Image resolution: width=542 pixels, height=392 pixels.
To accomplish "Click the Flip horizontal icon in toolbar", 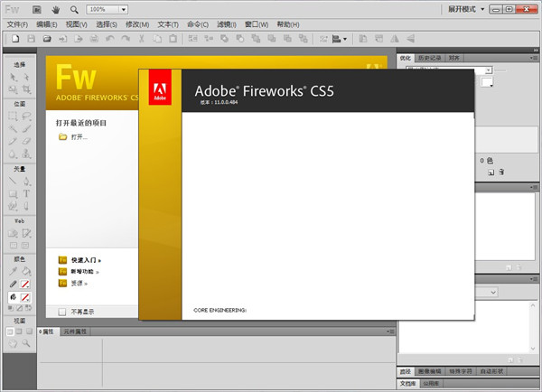I will tap(395, 39).
